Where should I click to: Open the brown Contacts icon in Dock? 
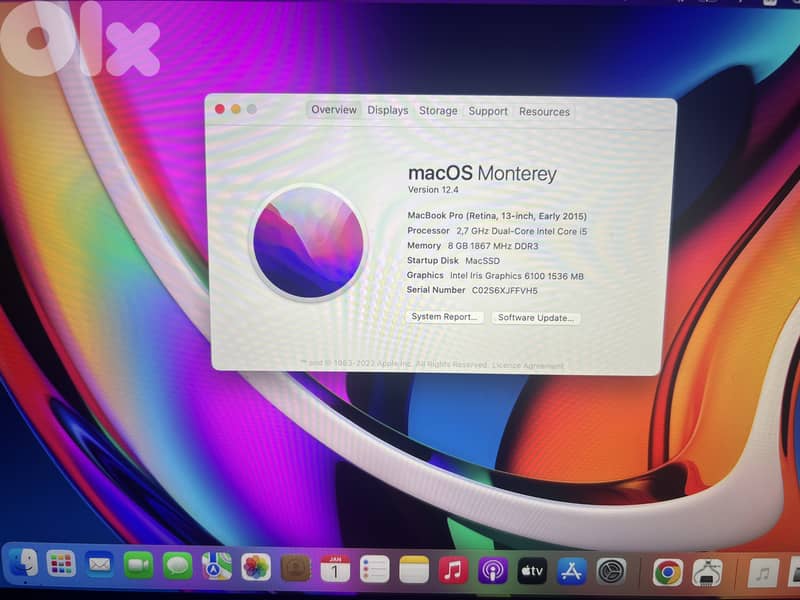(295, 568)
